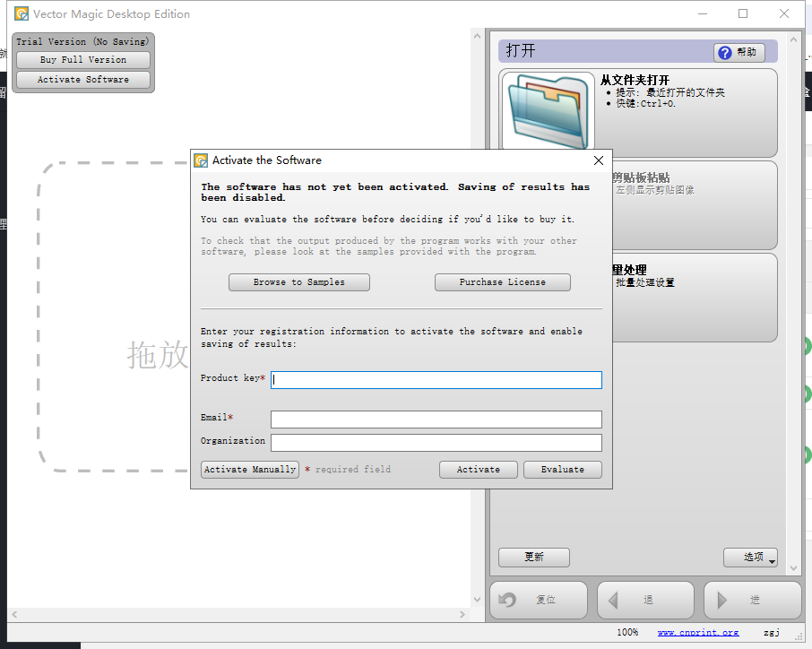812x649 pixels.
Task: Close the Activate the Software dialog
Action: tap(599, 160)
